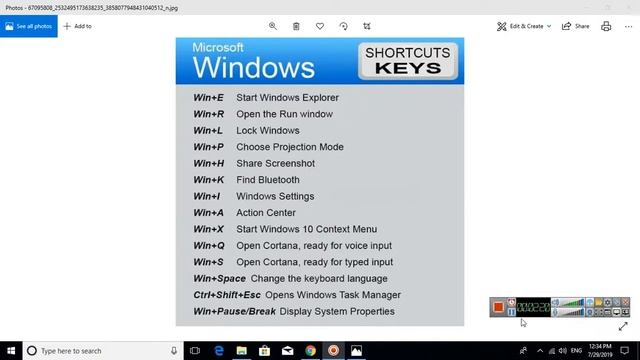Click the displayed shortcut keys image

[x=320, y=182]
